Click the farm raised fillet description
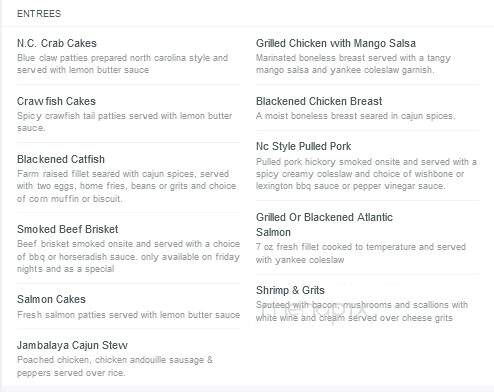 click(126, 186)
